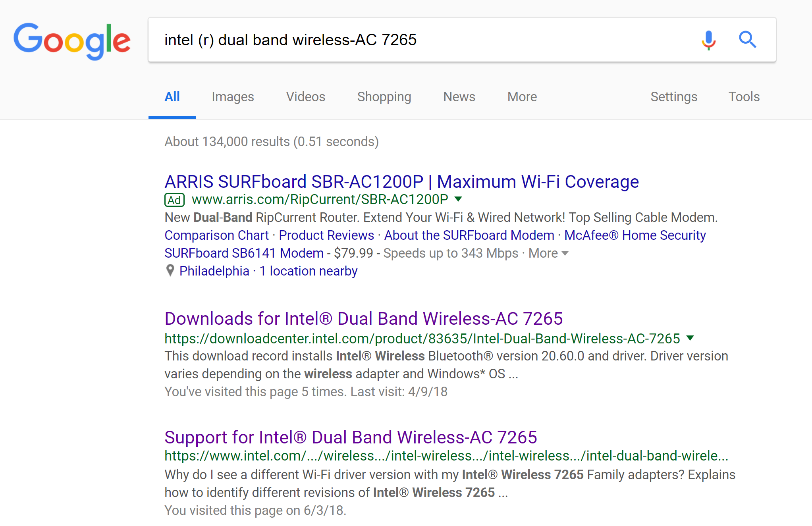The image size is (812, 526).
Task: Click 'About 134,000 results' stats text
Action: pos(272,142)
